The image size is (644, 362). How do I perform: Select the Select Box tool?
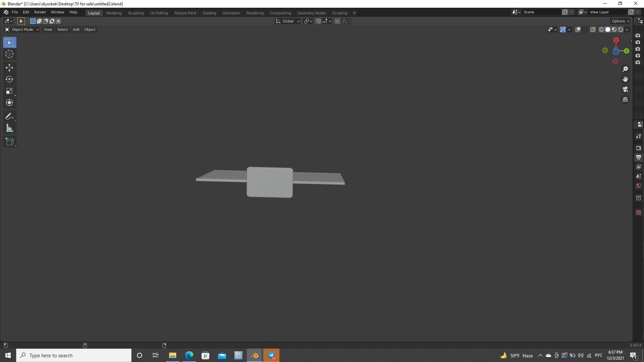(9, 43)
